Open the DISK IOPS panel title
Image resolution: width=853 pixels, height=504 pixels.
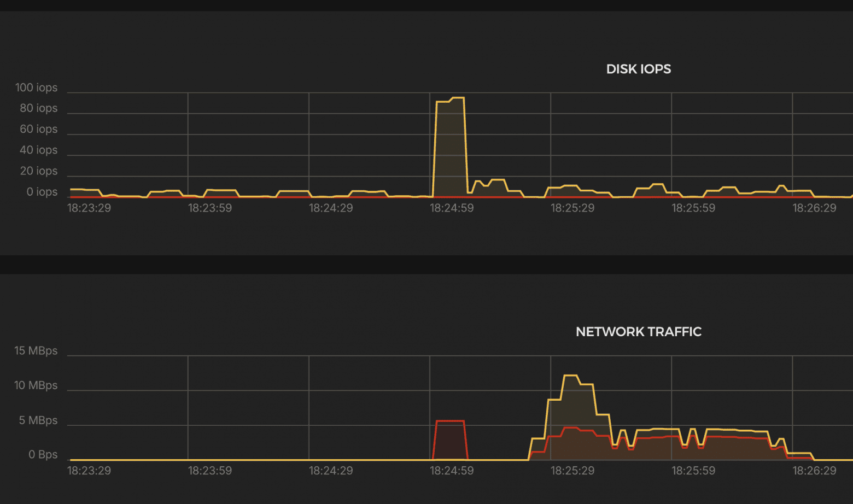tap(638, 69)
